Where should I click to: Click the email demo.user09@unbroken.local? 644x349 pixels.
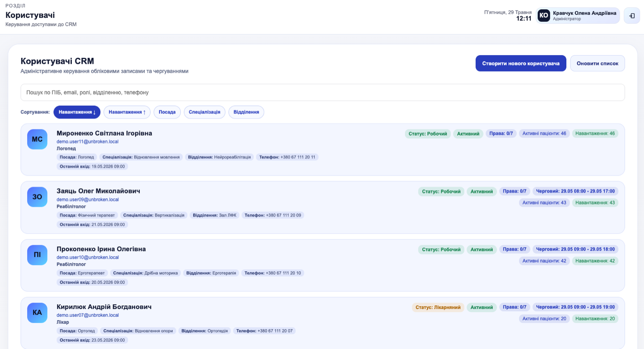(x=87, y=200)
